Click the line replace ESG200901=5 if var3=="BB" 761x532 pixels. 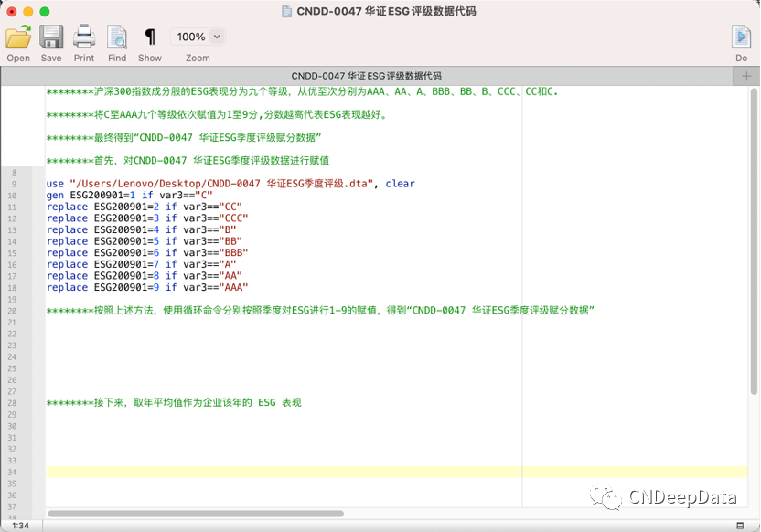click(x=145, y=241)
